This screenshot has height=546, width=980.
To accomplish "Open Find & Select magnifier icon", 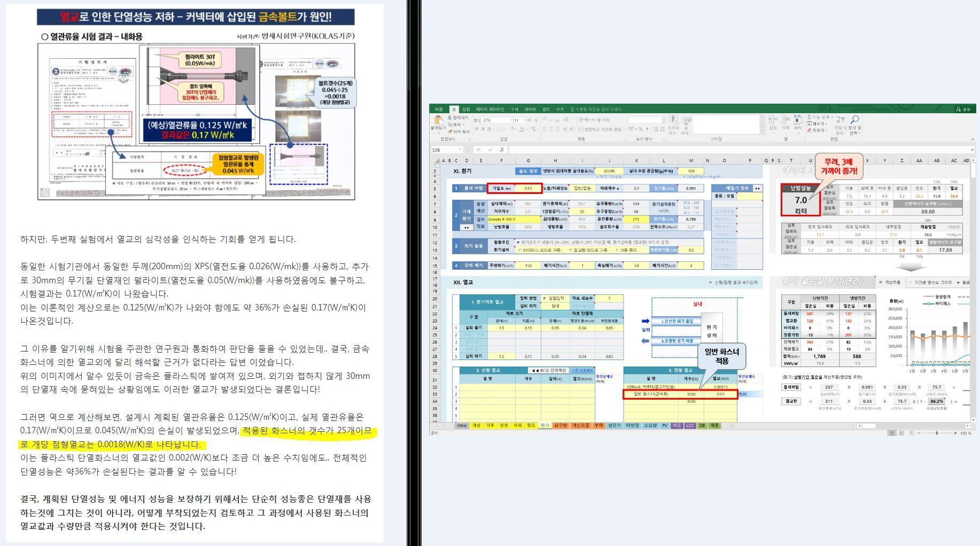I will [x=854, y=120].
